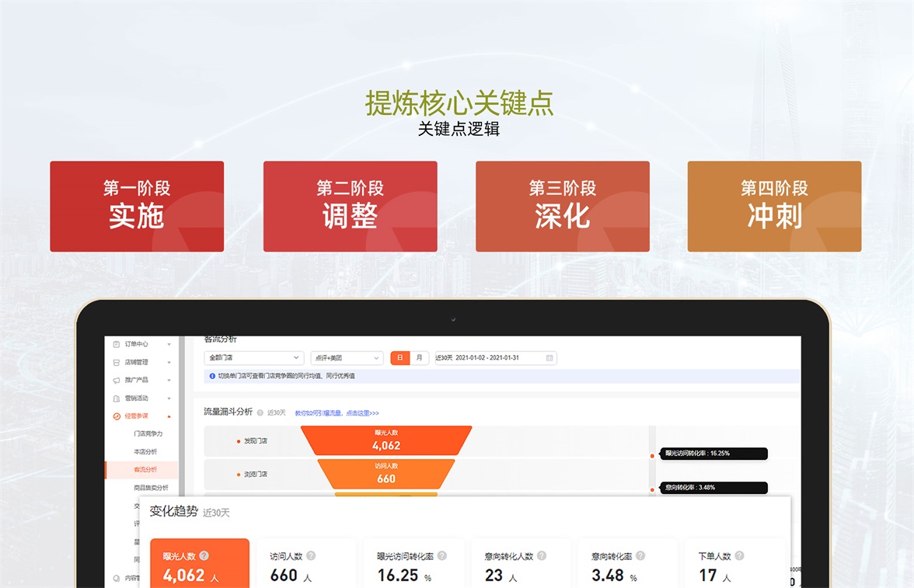Click help icon beside 下单人数
Viewport: 914px width, 588px height.
click(740, 556)
